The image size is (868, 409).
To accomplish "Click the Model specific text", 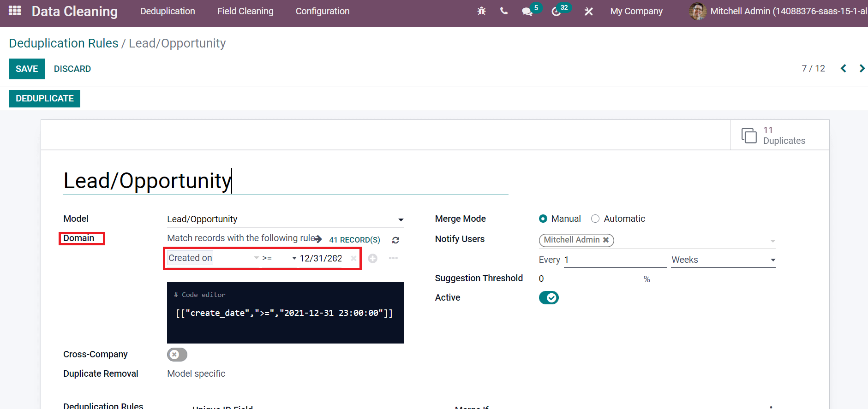I will (196, 373).
